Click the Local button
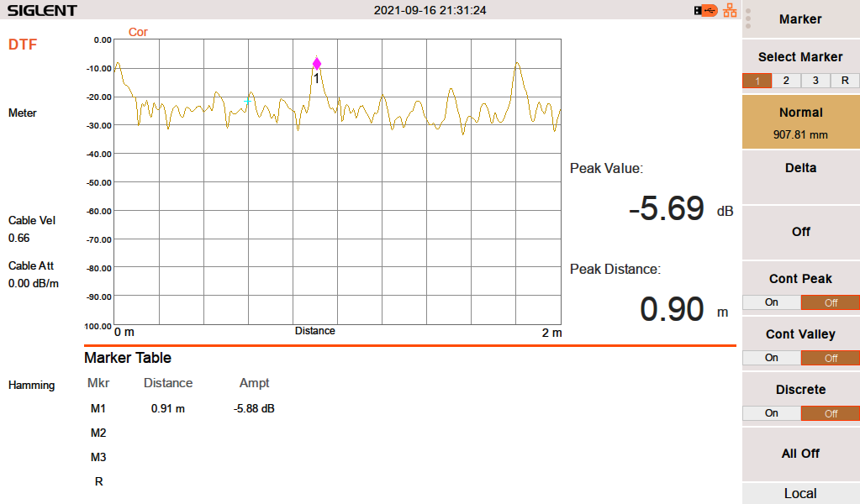Screen dimensions: 860x504 pyautogui.click(x=800, y=493)
